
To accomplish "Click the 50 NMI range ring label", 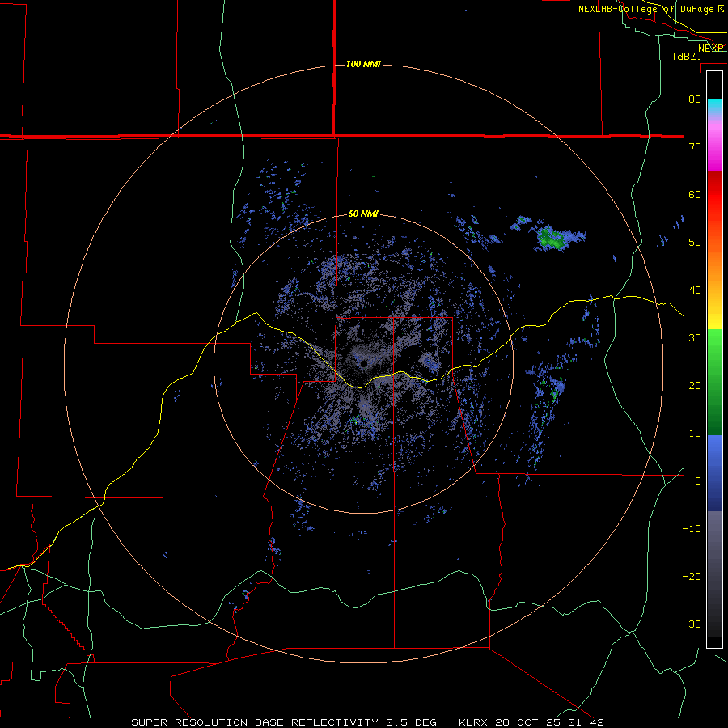I will click(x=363, y=214).
